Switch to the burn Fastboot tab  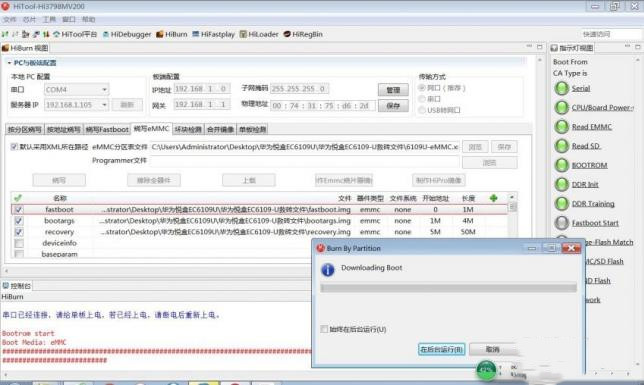point(107,129)
